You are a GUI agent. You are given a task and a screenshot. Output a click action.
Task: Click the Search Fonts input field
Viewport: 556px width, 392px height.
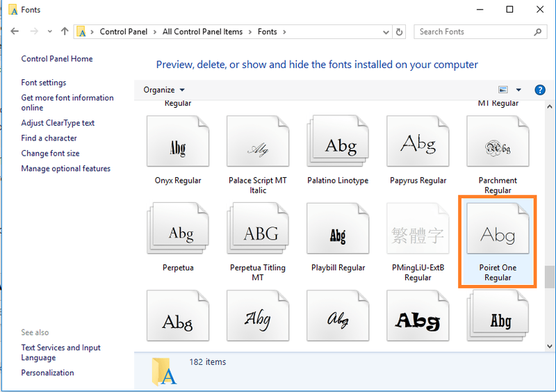click(x=480, y=32)
